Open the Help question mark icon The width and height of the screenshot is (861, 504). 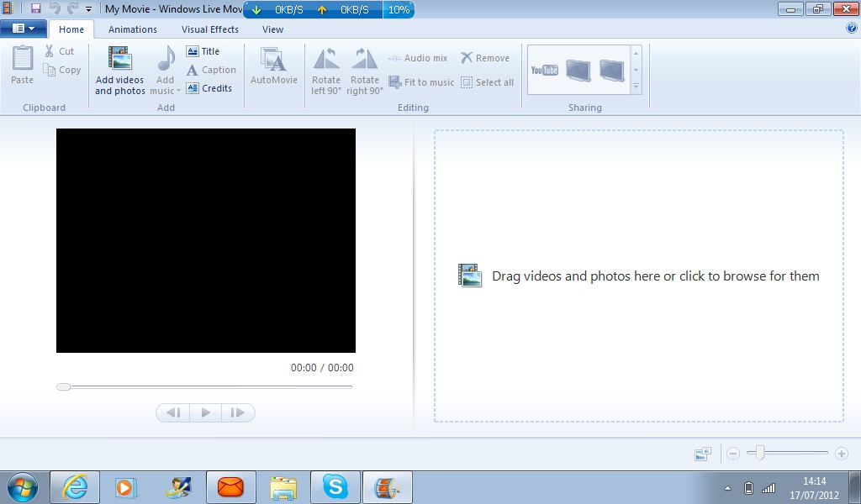pyautogui.click(x=852, y=29)
